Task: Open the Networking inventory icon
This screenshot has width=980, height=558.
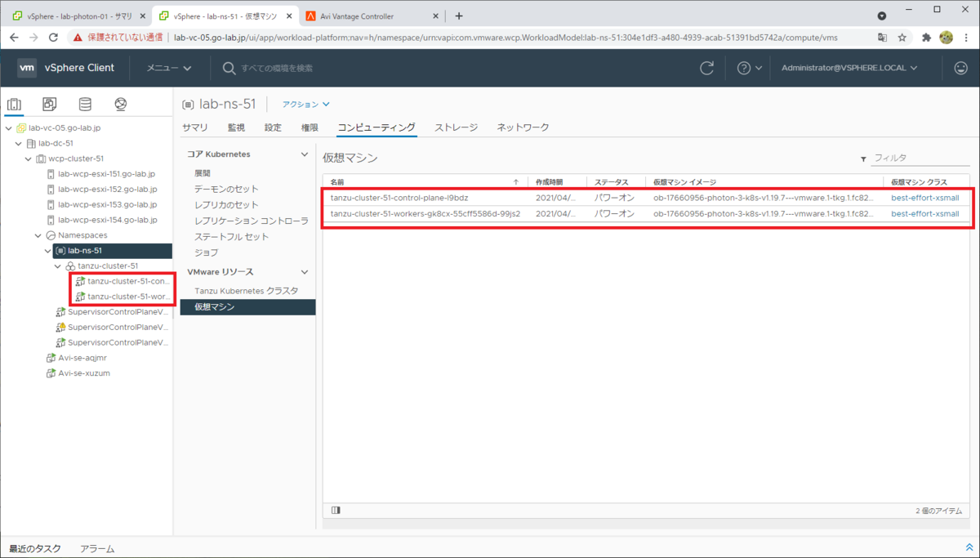Action: (x=121, y=105)
